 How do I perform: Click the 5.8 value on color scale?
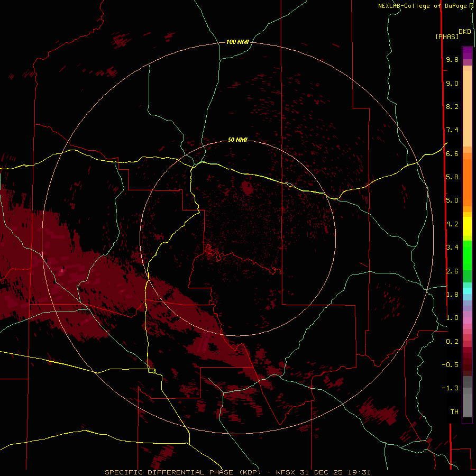point(452,177)
